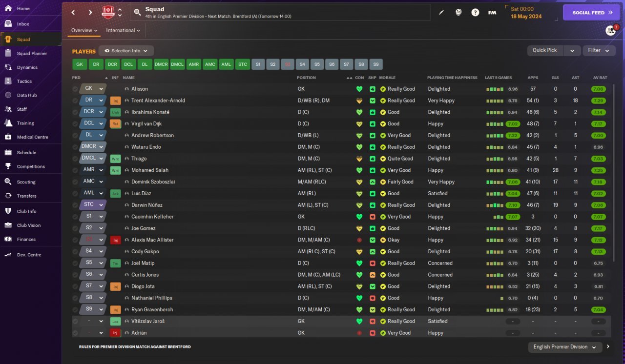Sort by the MORALE column header
This screenshot has width=625, height=364.
click(387, 78)
